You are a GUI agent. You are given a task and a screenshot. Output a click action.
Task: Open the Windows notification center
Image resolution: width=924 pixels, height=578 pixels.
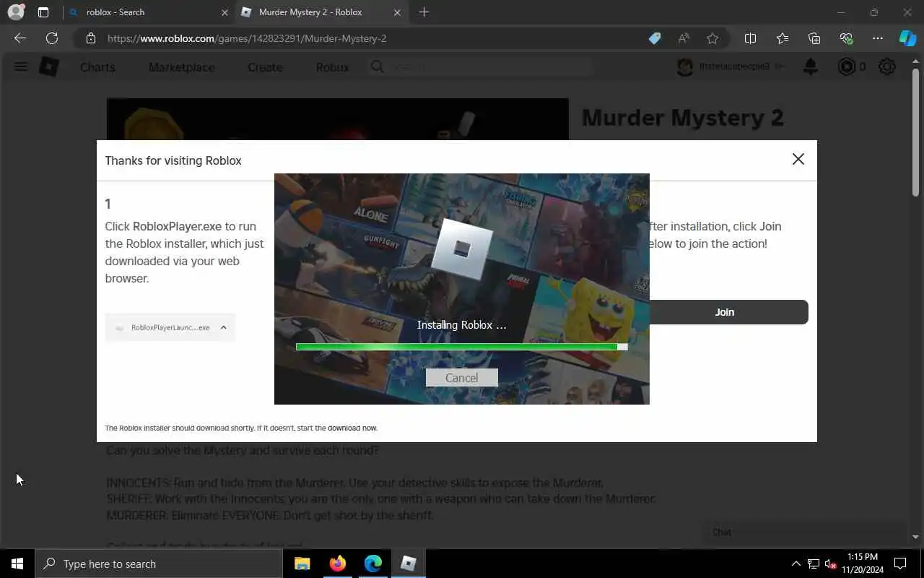pos(900,564)
